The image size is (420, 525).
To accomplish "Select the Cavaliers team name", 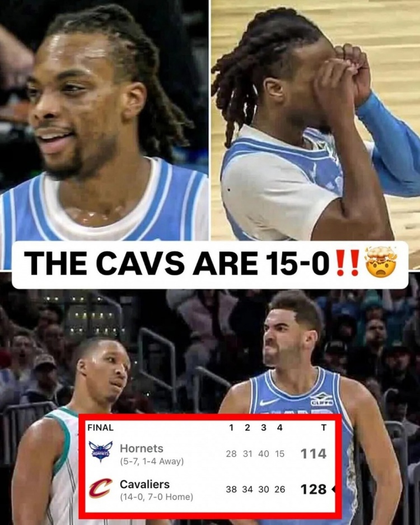I will click(144, 484).
